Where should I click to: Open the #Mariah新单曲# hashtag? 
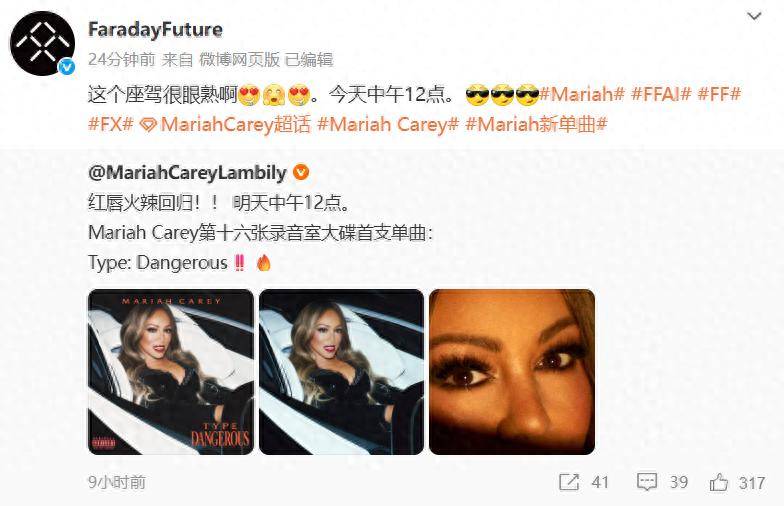536,124
